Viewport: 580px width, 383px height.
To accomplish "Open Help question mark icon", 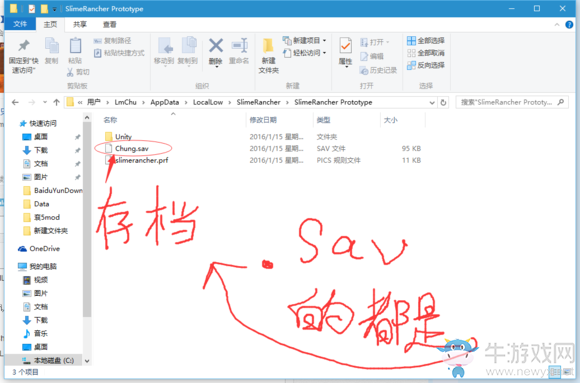I will pyautogui.click(x=569, y=25).
